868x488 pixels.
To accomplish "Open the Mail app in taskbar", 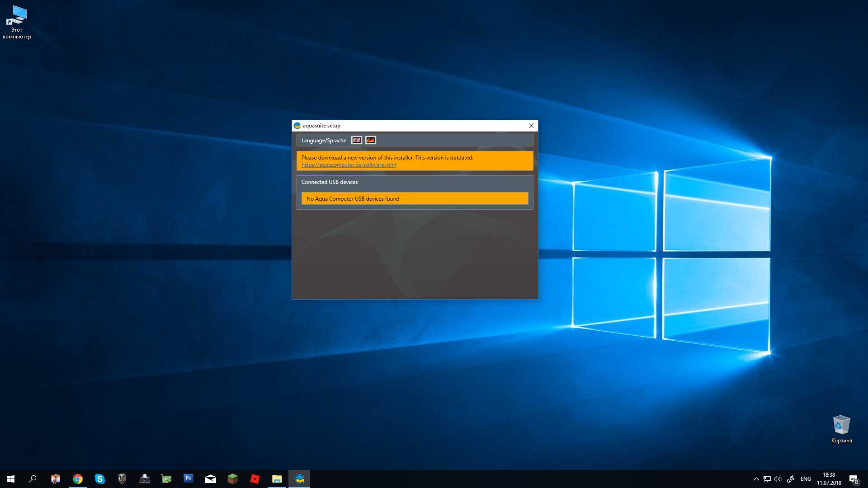I will point(211,479).
